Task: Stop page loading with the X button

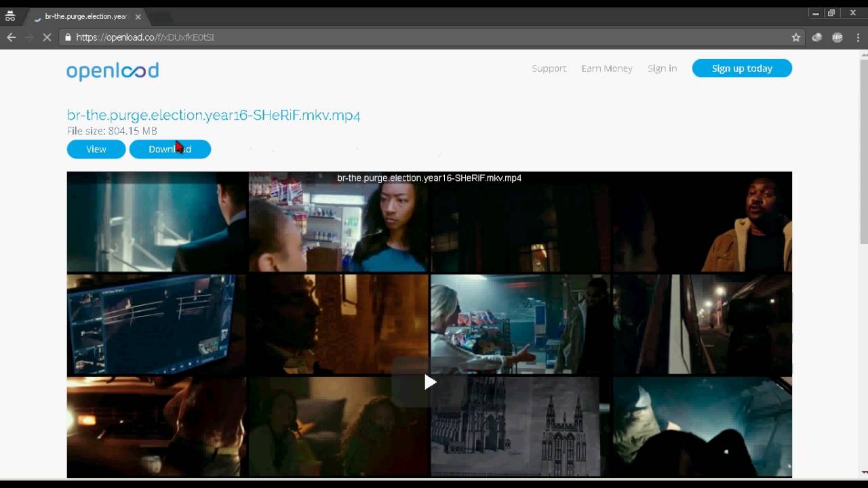Action: [x=47, y=37]
